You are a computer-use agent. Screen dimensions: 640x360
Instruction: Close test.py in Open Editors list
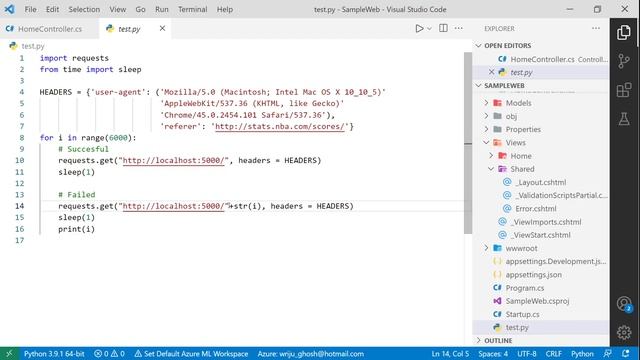pos(491,72)
